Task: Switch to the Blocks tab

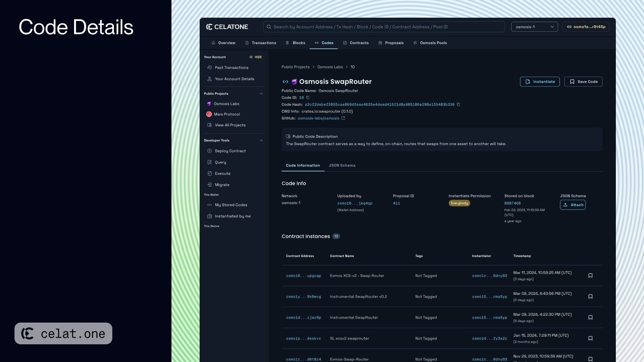Action: coord(295,43)
